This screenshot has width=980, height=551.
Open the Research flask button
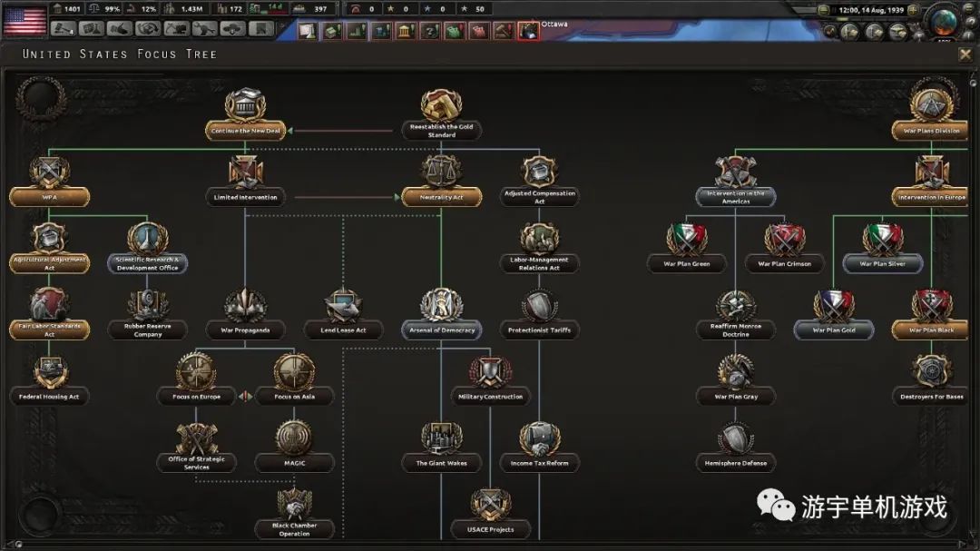92,29
